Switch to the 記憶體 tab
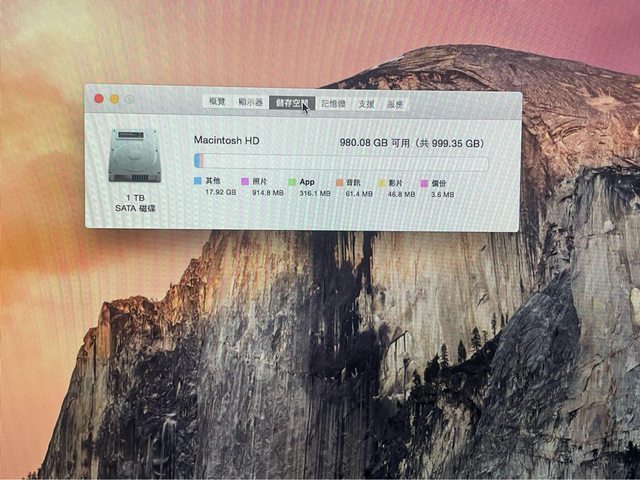The image size is (640, 480). pos(334,103)
